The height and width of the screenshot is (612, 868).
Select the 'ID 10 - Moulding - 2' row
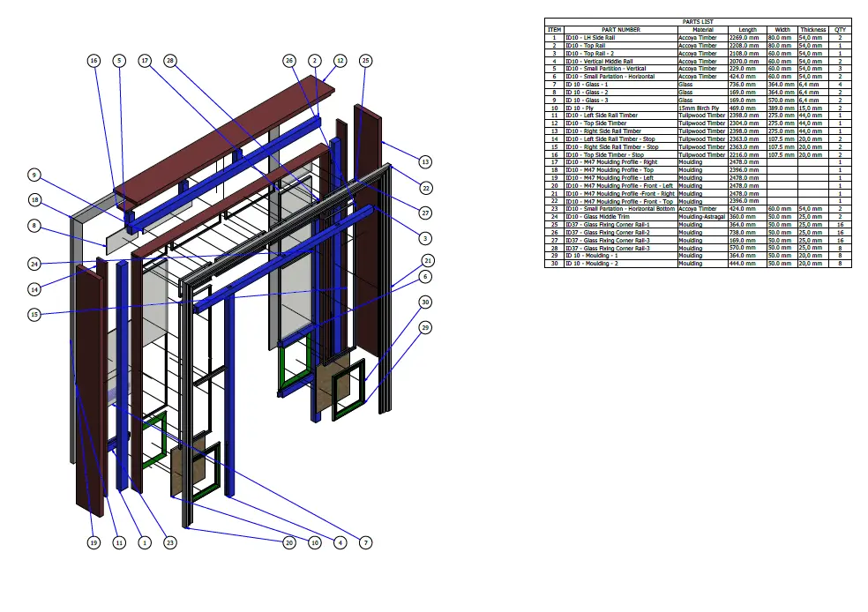[698, 264]
